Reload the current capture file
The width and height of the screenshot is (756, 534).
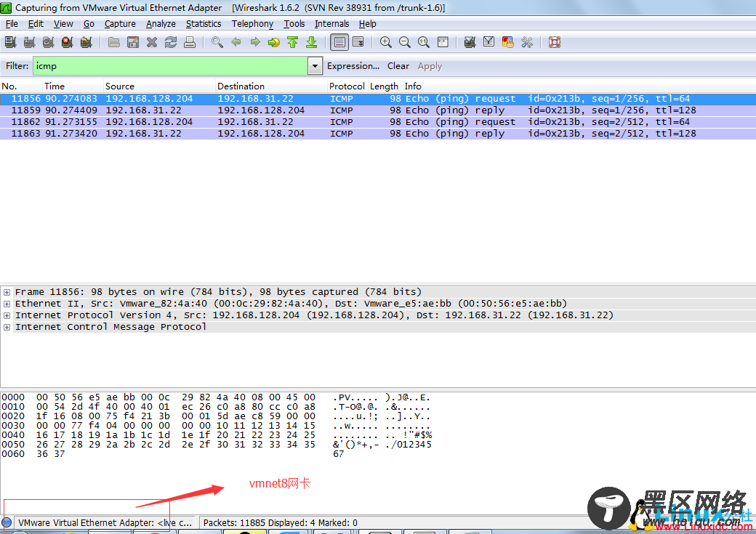pos(171,42)
